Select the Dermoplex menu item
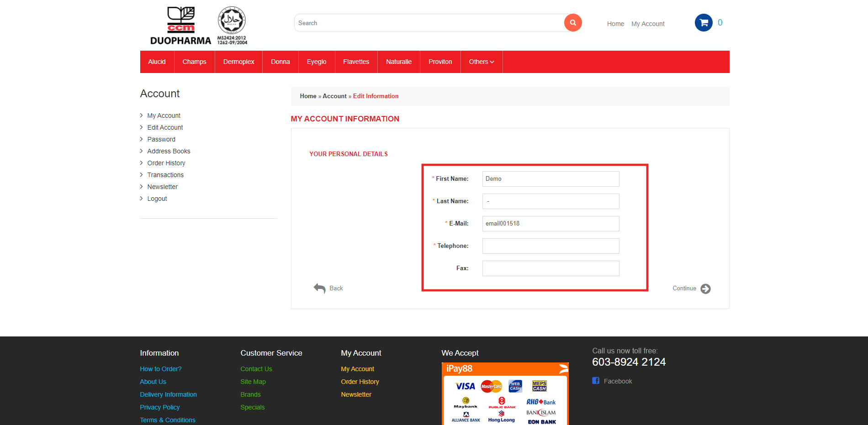Image resolution: width=868 pixels, height=425 pixels. coord(238,62)
